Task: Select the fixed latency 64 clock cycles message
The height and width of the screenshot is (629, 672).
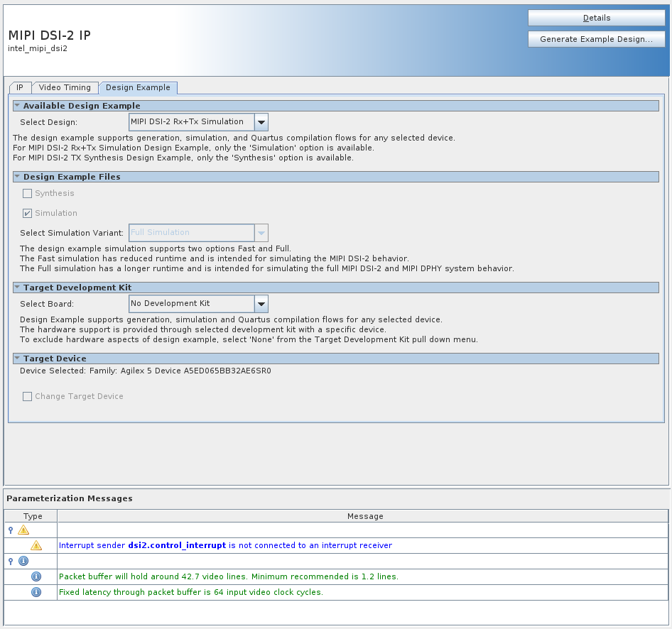Action: [363, 592]
